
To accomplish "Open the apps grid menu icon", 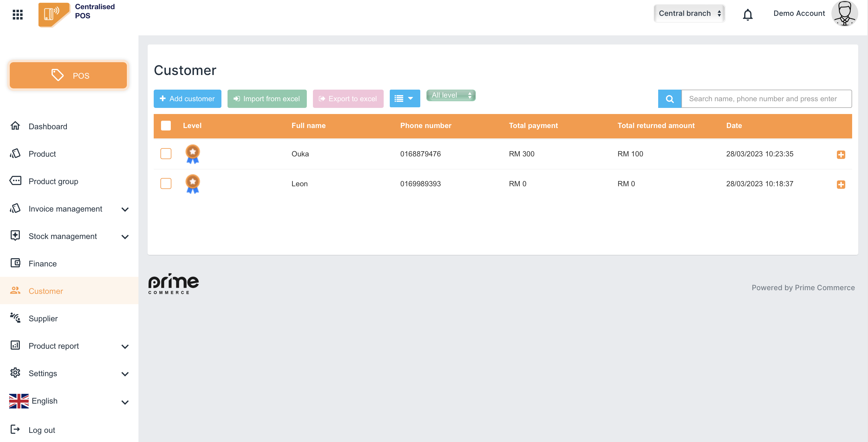I will pyautogui.click(x=17, y=14).
